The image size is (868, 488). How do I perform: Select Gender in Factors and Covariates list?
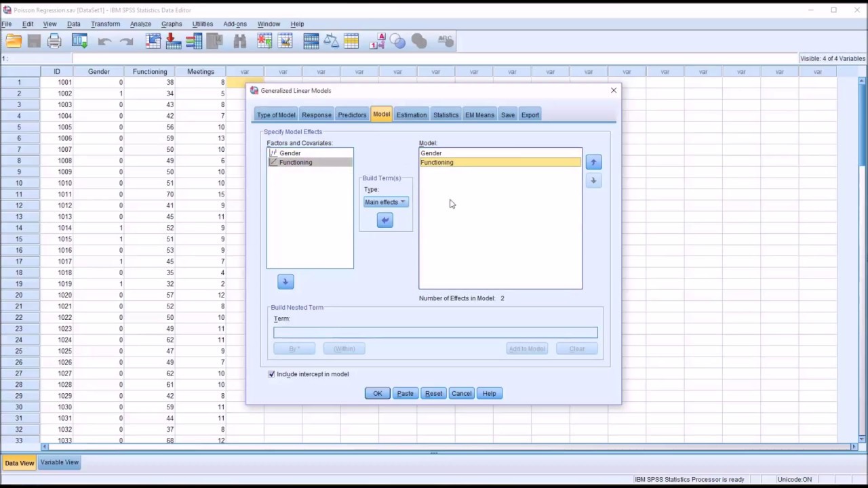tap(310, 153)
